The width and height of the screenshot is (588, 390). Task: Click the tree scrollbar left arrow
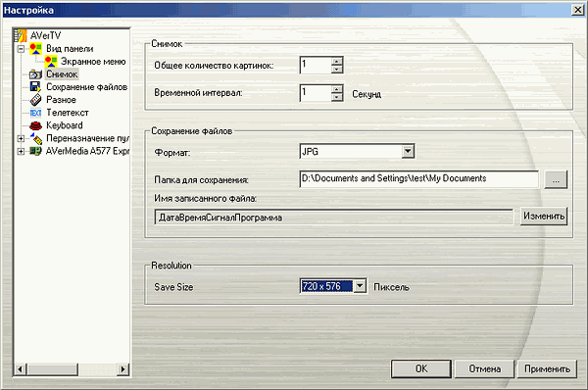20,369
